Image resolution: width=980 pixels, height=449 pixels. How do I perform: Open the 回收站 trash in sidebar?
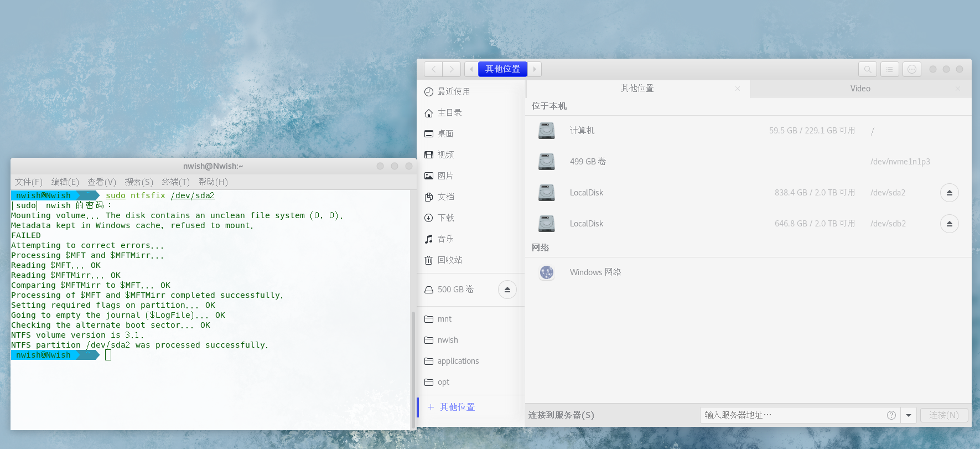449,260
